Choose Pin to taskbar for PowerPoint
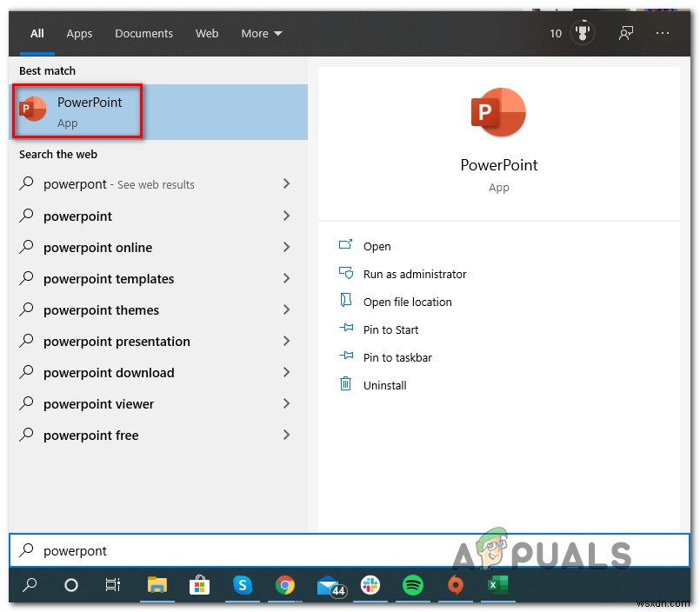This screenshot has width=700, height=612. pyautogui.click(x=396, y=356)
